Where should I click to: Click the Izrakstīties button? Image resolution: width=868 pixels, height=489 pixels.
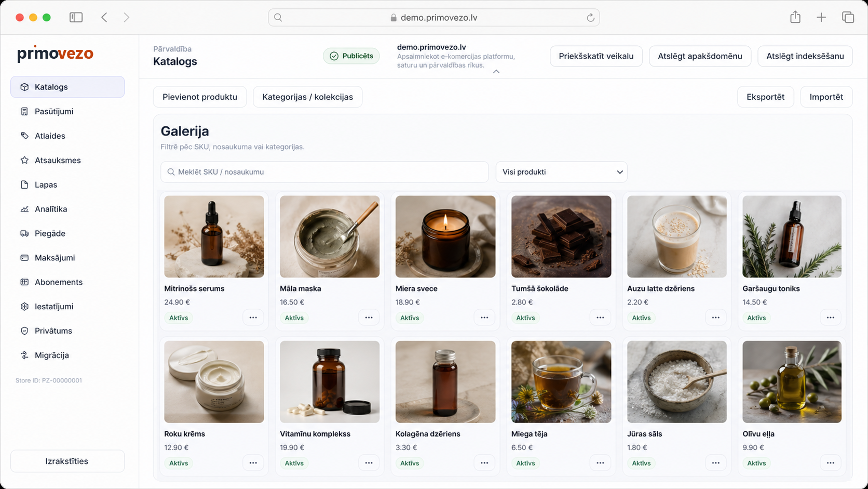67,461
